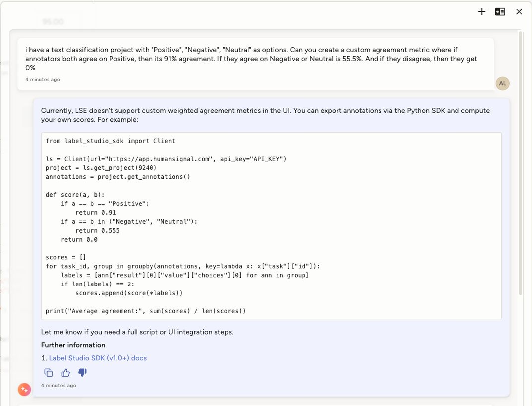Click the orange AI assistant avatar
Screen dimensions: 532x406
coord(24,389)
